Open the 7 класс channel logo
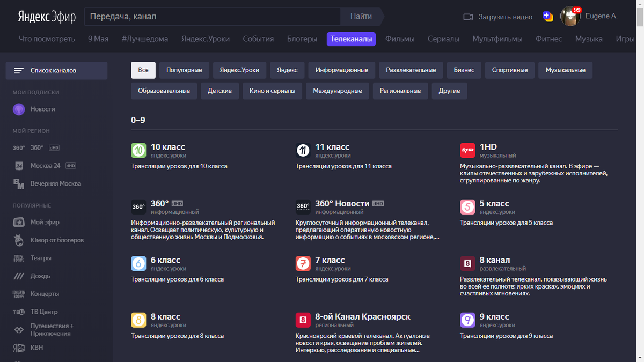The width and height of the screenshot is (644, 362). (303, 263)
